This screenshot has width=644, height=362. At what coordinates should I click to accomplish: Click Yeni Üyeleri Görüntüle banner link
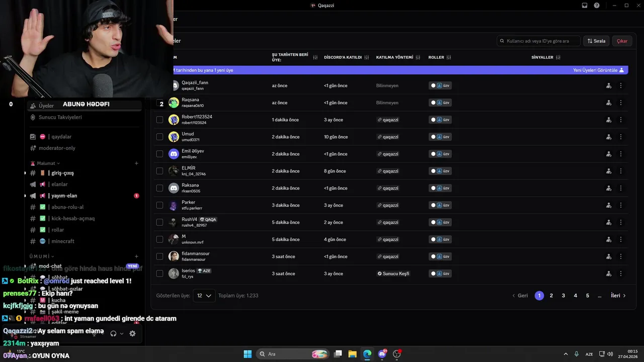coord(599,70)
